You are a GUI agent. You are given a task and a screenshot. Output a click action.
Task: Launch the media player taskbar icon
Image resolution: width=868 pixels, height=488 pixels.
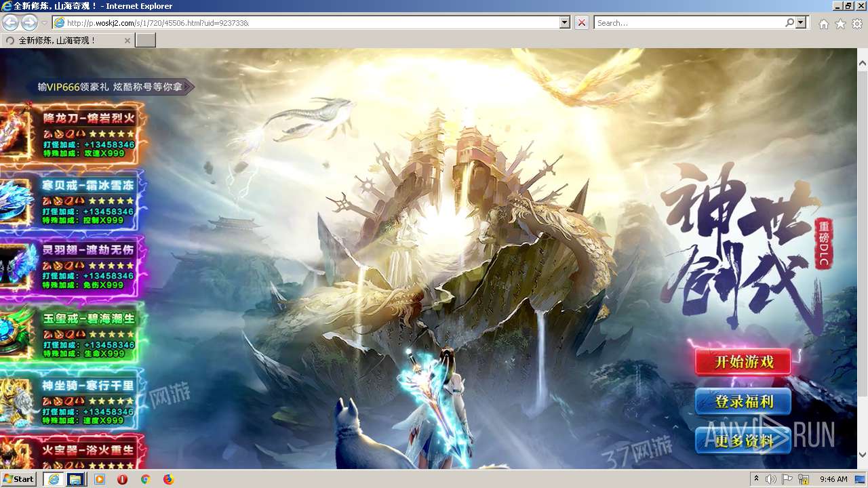100,479
